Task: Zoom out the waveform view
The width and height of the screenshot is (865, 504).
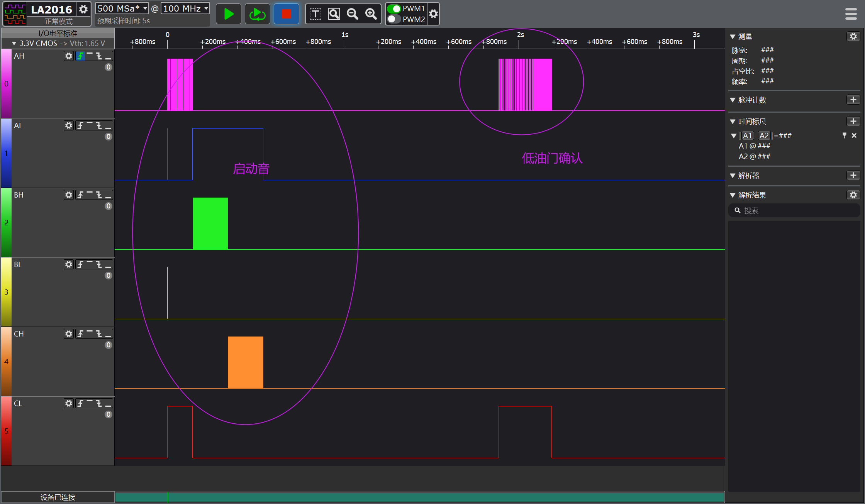Action: pos(352,14)
